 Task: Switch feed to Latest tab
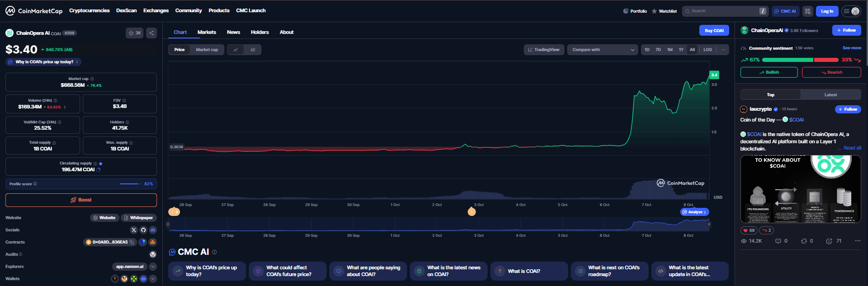point(830,95)
